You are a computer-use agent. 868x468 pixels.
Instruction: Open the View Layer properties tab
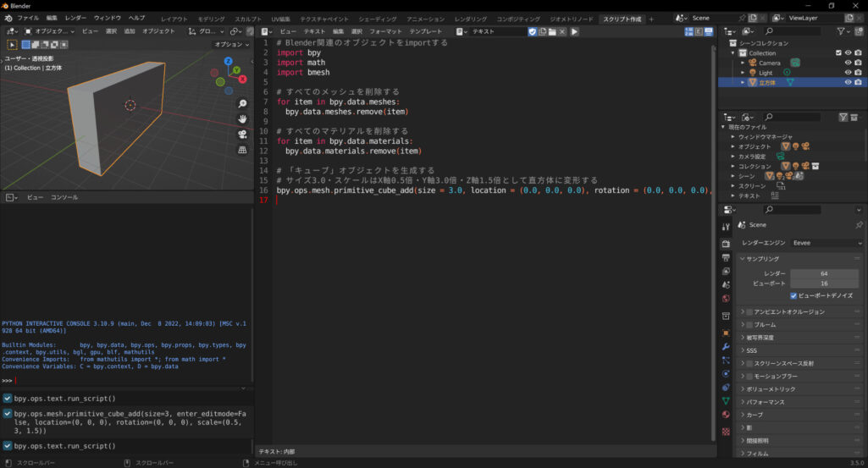726,271
